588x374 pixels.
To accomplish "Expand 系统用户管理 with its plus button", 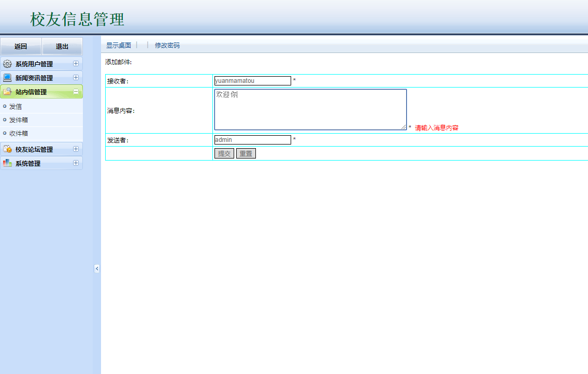I will (x=76, y=63).
